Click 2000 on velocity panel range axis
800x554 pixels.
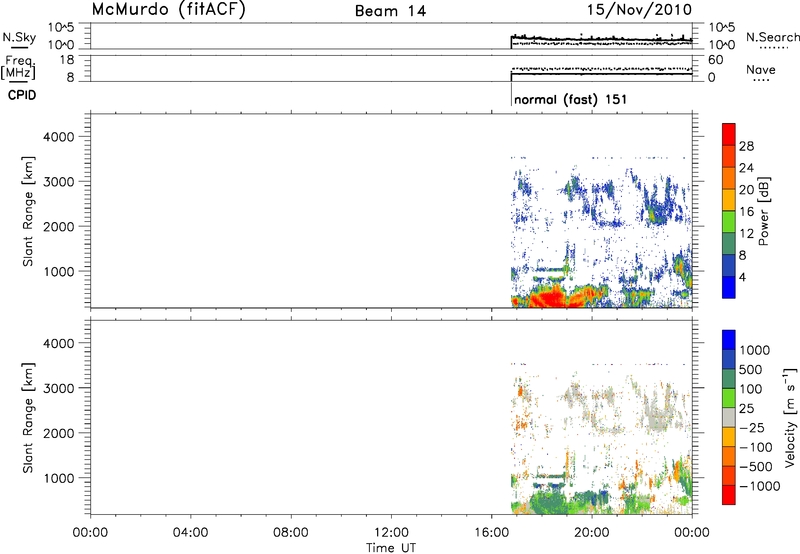tap(59, 433)
